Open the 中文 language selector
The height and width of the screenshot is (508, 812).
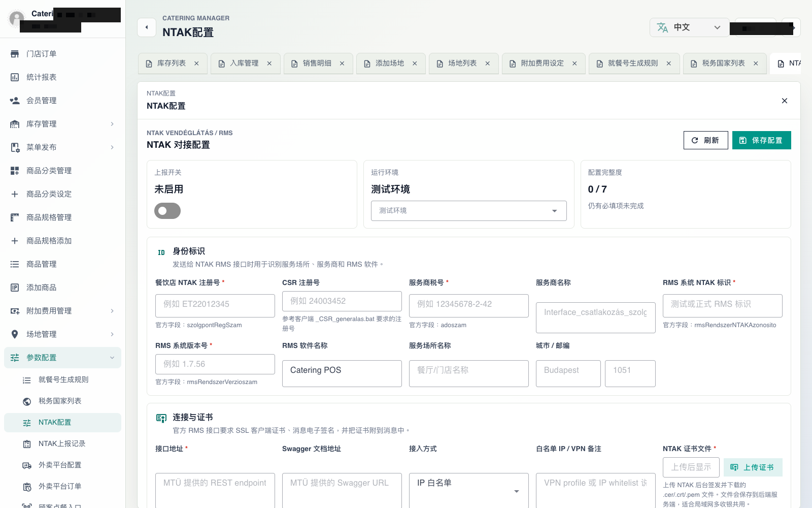pyautogui.click(x=689, y=27)
